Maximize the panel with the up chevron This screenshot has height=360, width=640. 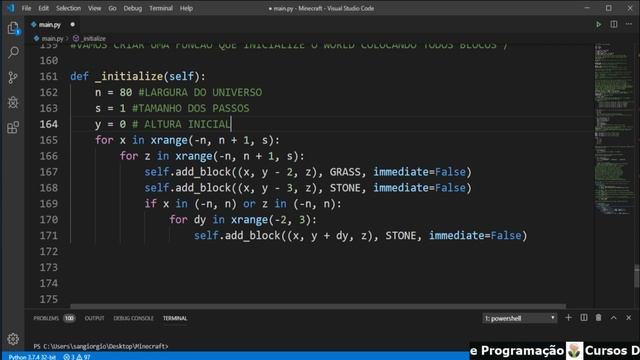coord(613,318)
